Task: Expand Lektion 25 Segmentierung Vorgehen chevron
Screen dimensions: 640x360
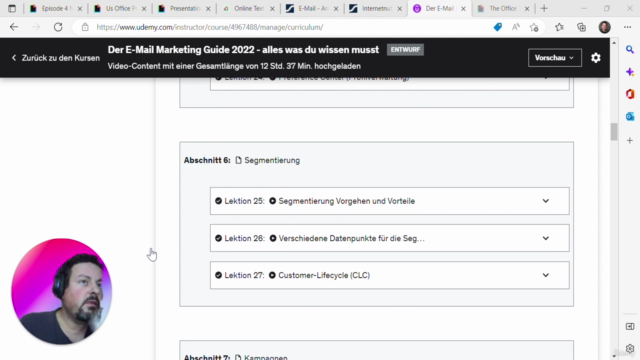Action: click(546, 201)
